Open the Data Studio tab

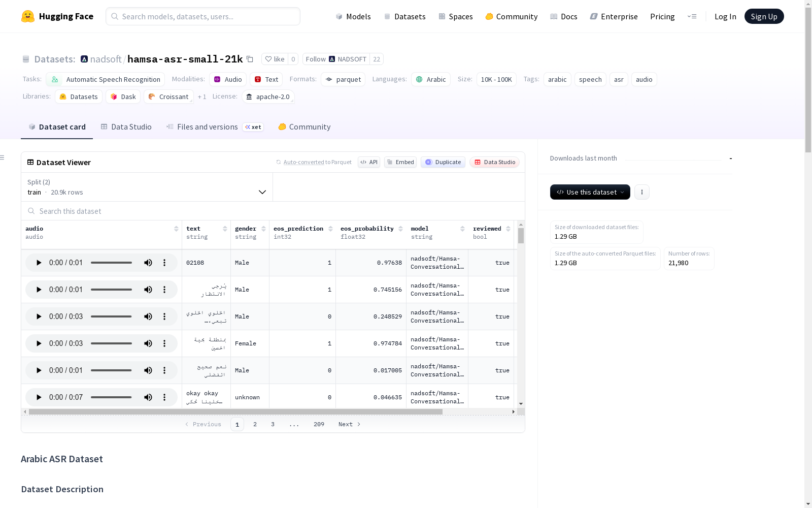tap(126, 127)
